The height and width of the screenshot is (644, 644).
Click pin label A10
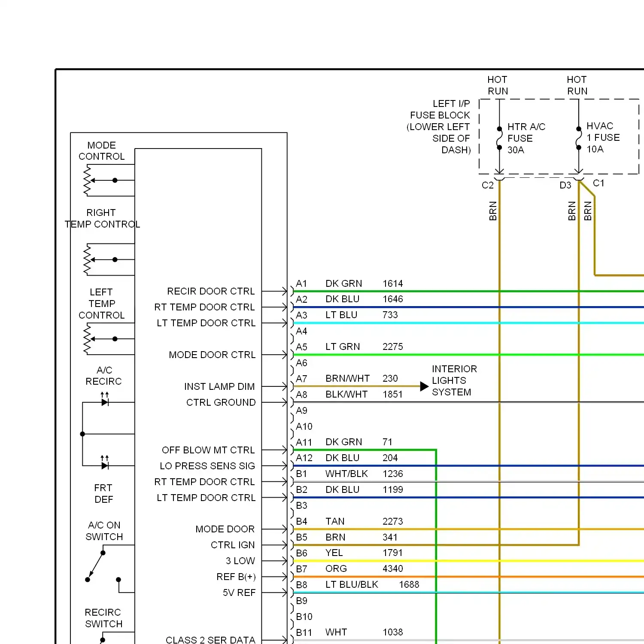click(x=304, y=426)
